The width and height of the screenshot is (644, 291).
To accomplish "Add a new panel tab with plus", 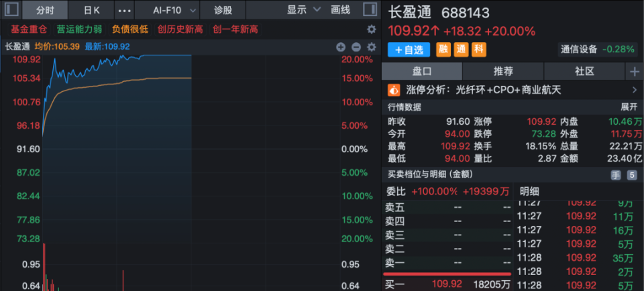I will (x=635, y=72).
